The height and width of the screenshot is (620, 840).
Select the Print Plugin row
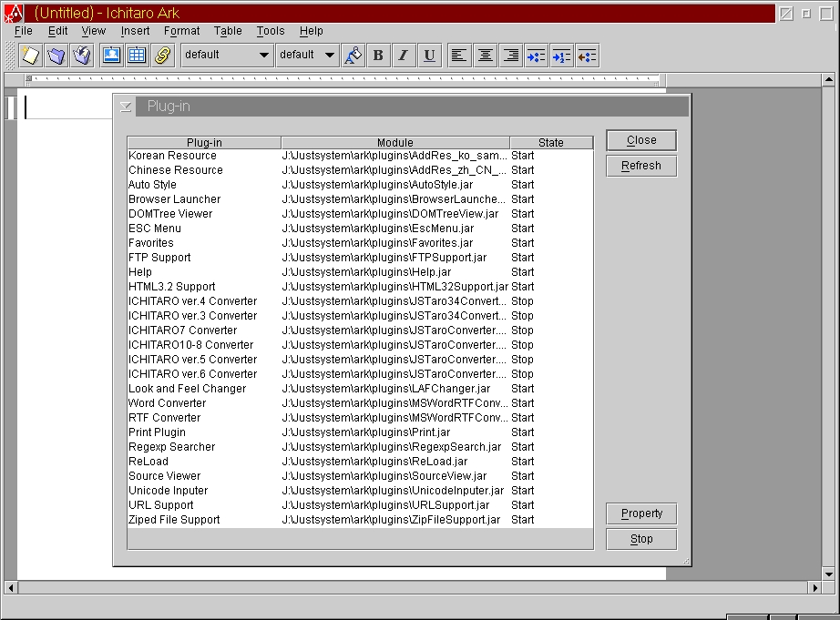click(x=360, y=432)
